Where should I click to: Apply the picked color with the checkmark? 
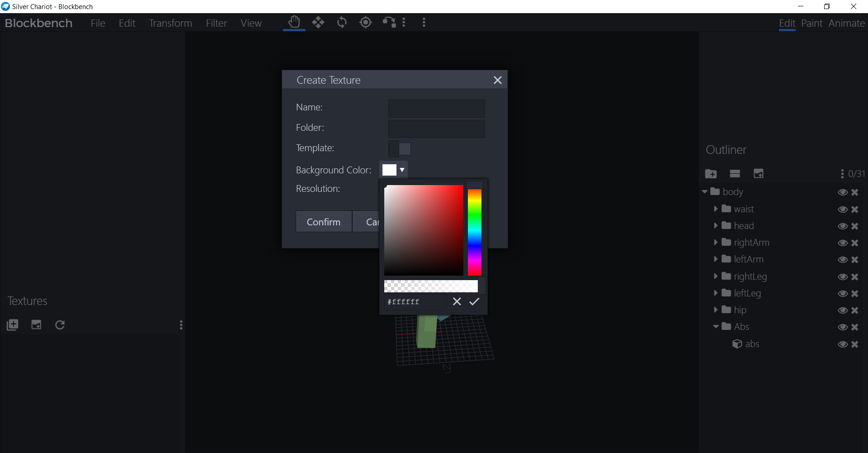click(474, 301)
